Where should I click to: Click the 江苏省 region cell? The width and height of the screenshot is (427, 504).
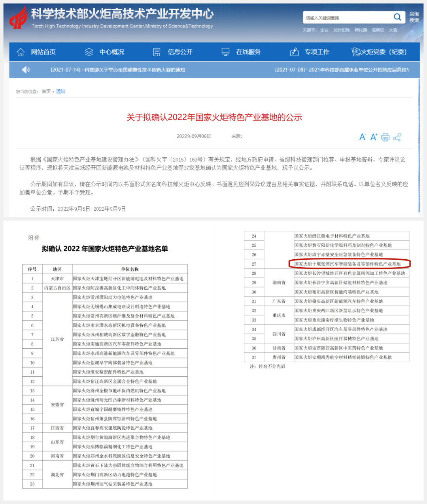coord(57,340)
